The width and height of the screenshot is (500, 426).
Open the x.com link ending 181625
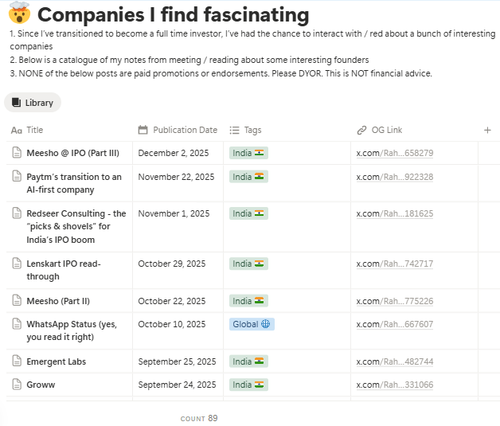pos(395,213)
